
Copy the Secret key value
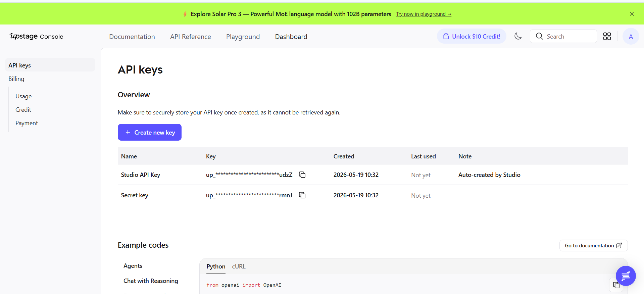[302, 195]
